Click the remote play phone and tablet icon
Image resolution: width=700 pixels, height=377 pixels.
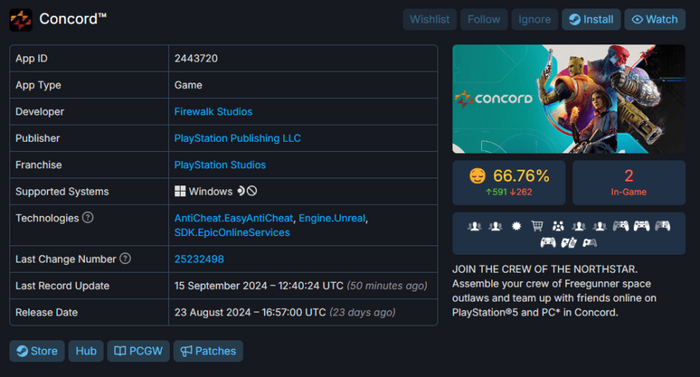[569, 243]
